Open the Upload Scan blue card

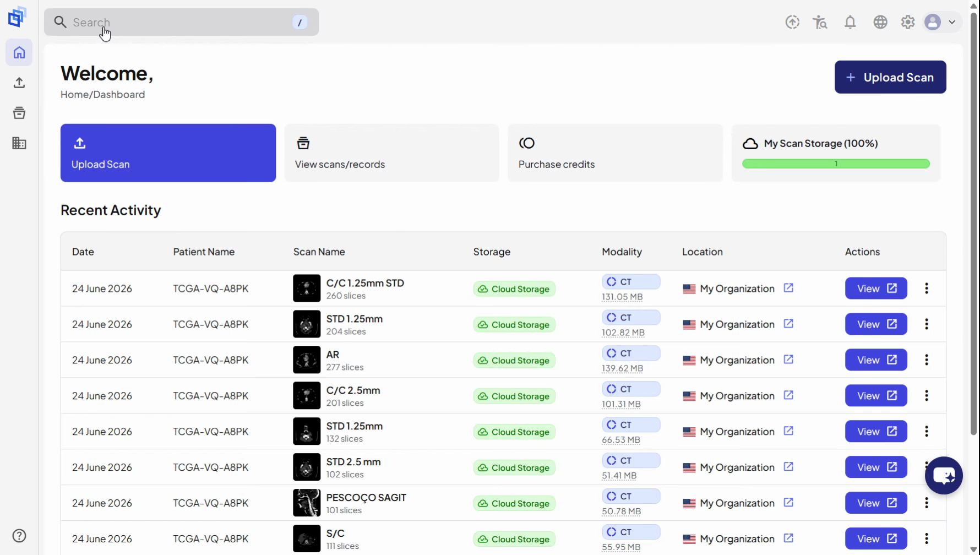(168, 153)
